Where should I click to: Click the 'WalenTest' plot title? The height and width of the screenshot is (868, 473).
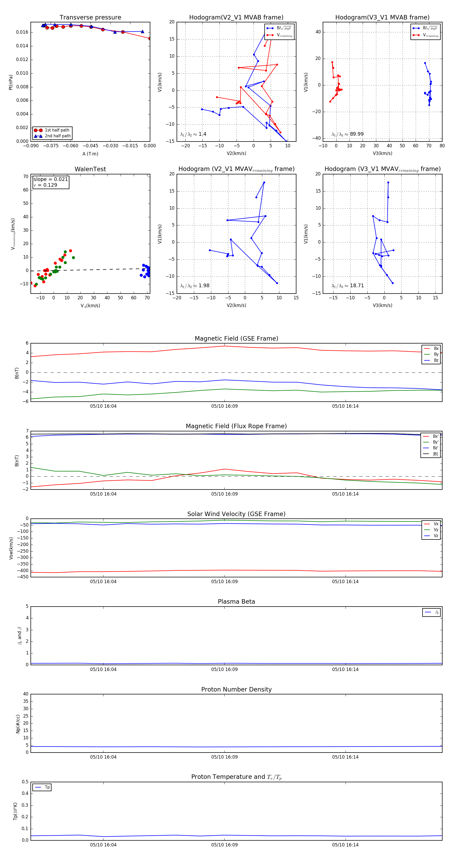[90, 169]
